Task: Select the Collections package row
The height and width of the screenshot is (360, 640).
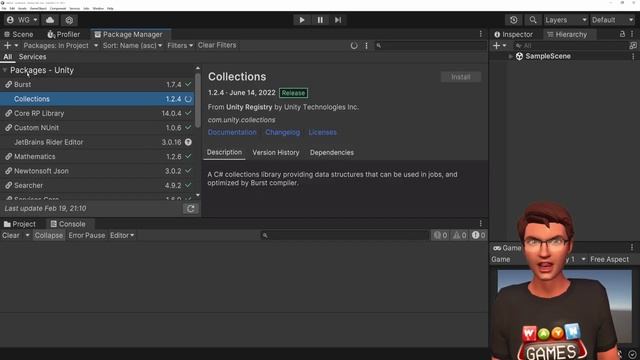Action: [x=97, y=99]
